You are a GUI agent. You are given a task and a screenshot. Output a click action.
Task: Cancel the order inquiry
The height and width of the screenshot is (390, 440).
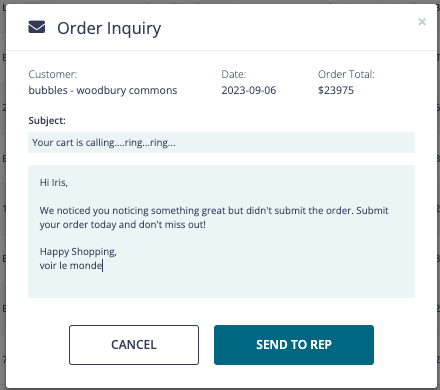[x=134, y=345]
